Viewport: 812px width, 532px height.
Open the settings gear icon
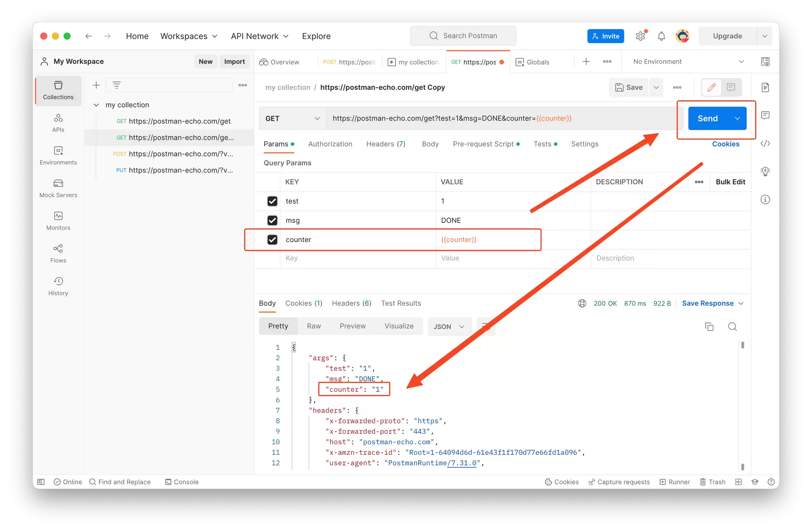click(641, 36)
